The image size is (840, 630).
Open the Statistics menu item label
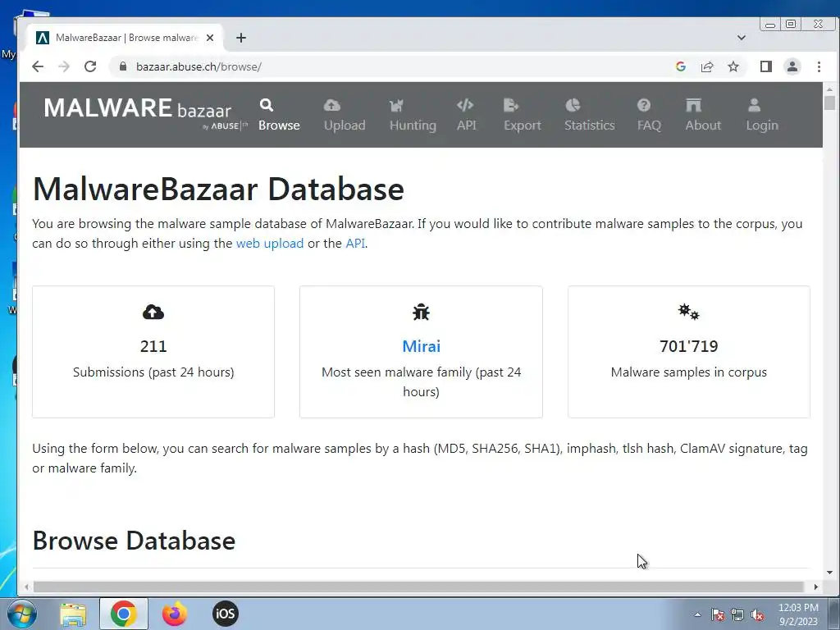(589, 126)
